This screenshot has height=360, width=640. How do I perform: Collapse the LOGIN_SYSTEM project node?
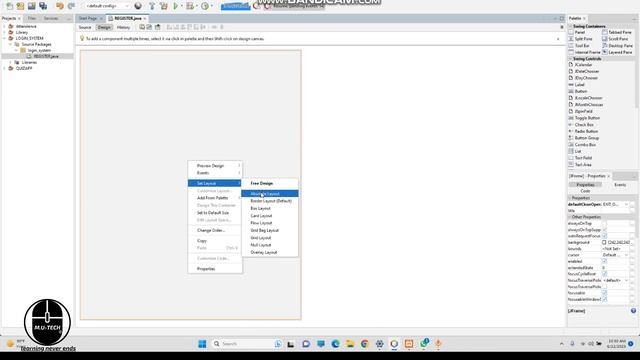click(5, 38)
